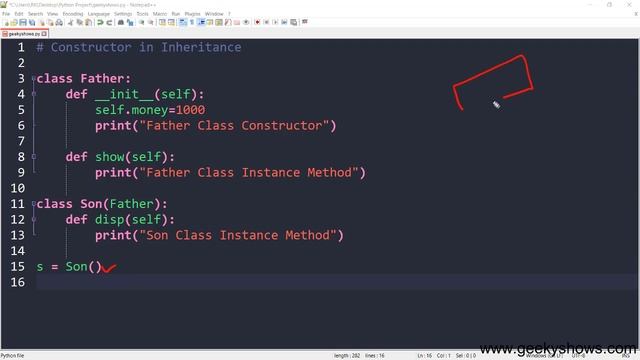The width and height of the screenshot is (640, 360).
Task: Click the Zoom In toolbar icon
Action: click(x=142, y=22)
